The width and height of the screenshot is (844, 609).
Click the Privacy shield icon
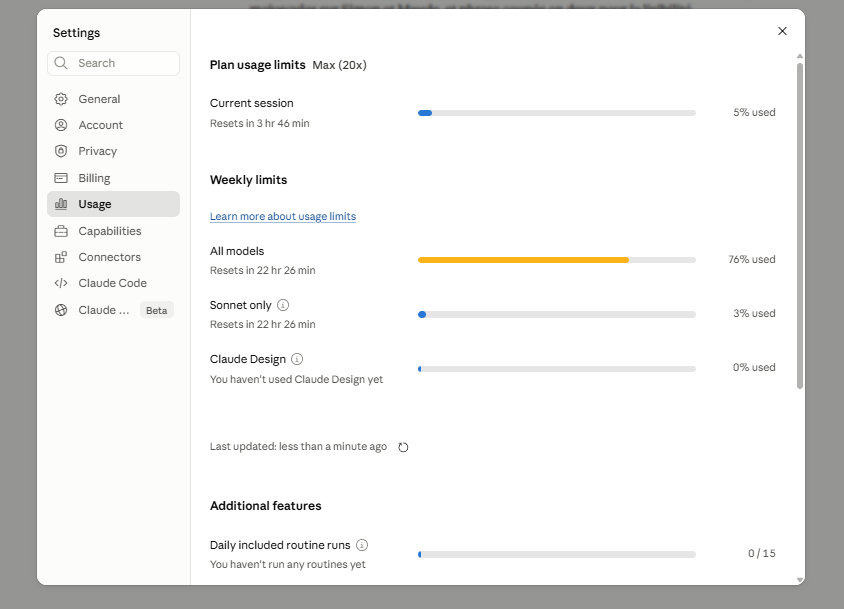[x=61, y=151]
